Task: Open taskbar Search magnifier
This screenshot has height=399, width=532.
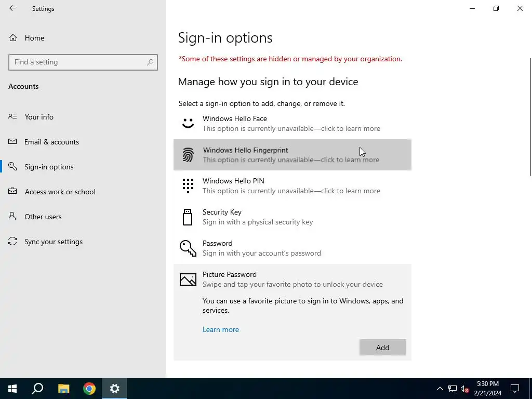Action: click(37, 389)
